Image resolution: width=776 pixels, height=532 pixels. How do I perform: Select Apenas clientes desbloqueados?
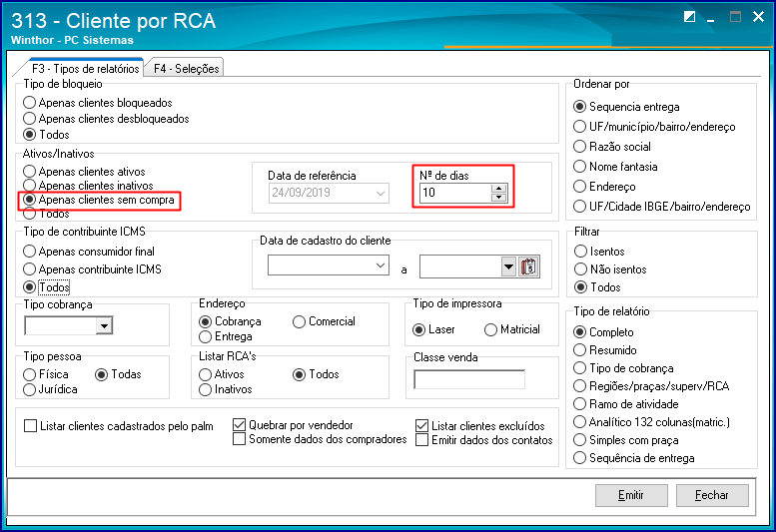click(106, 119)
